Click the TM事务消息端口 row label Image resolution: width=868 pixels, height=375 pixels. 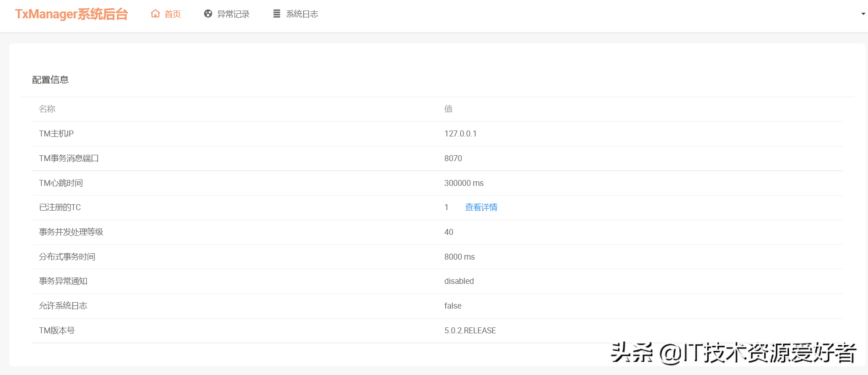pos(69,158)
